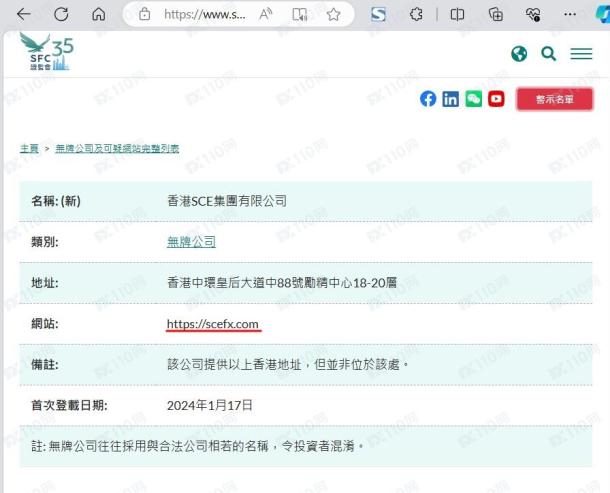
Task: Follow the 主頁 breadcrumb link
Action: tap(29, 148)
